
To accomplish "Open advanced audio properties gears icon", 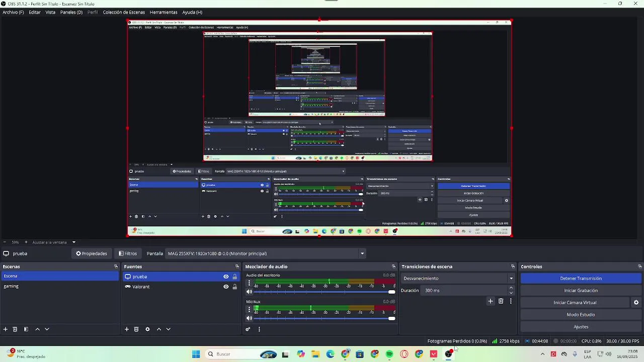I will point(248,329).
